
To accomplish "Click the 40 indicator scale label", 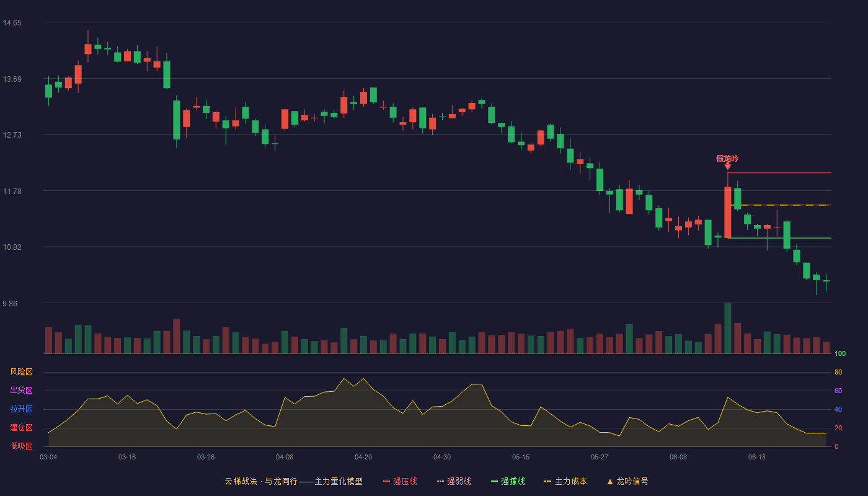I will coord(838,410).
